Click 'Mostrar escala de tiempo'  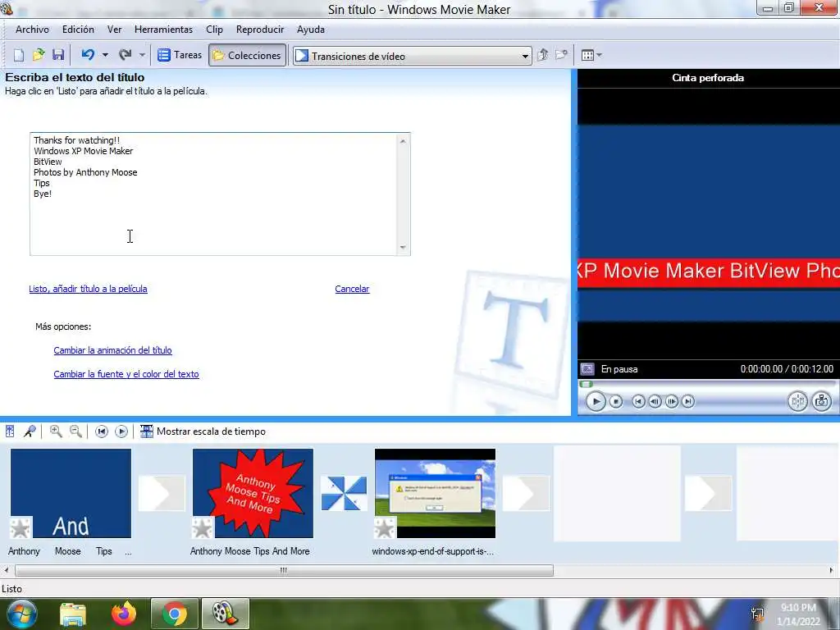click(203, 431)
